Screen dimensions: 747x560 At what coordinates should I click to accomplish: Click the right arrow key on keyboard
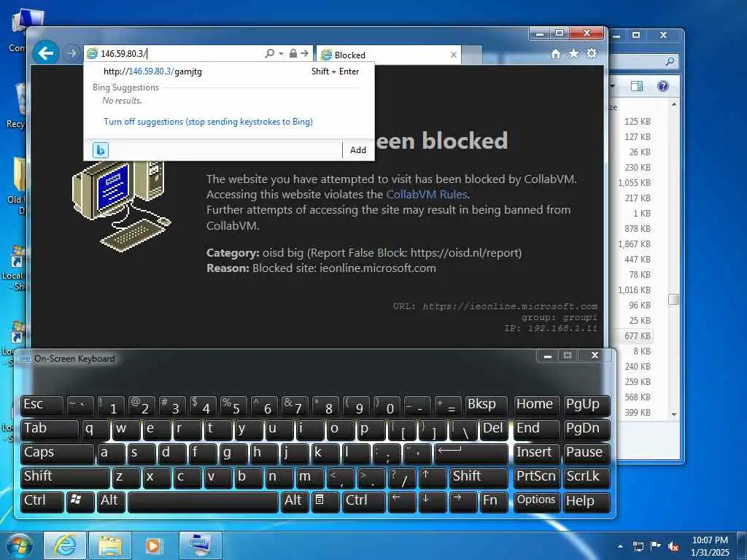(463, 502)
